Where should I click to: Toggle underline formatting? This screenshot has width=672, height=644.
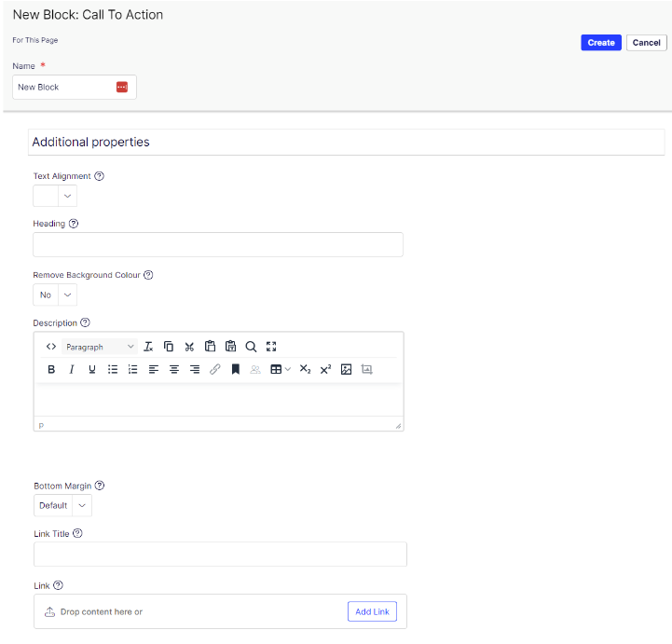pos(91,369)
